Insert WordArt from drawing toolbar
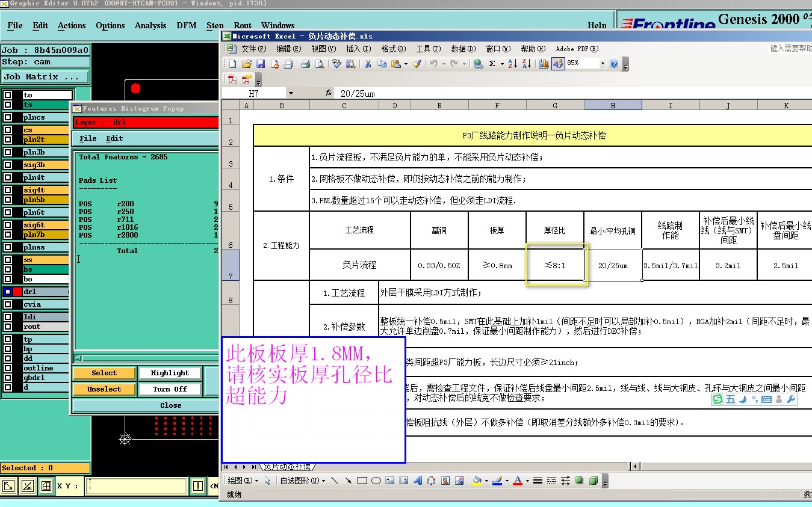This screenshot has width=812, height=507. 418,481
